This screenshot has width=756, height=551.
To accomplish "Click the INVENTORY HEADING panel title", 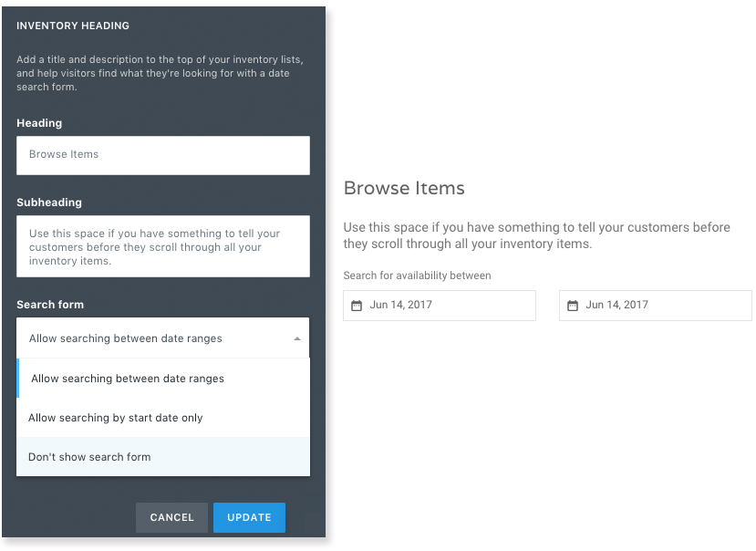I will pos(73,26).
